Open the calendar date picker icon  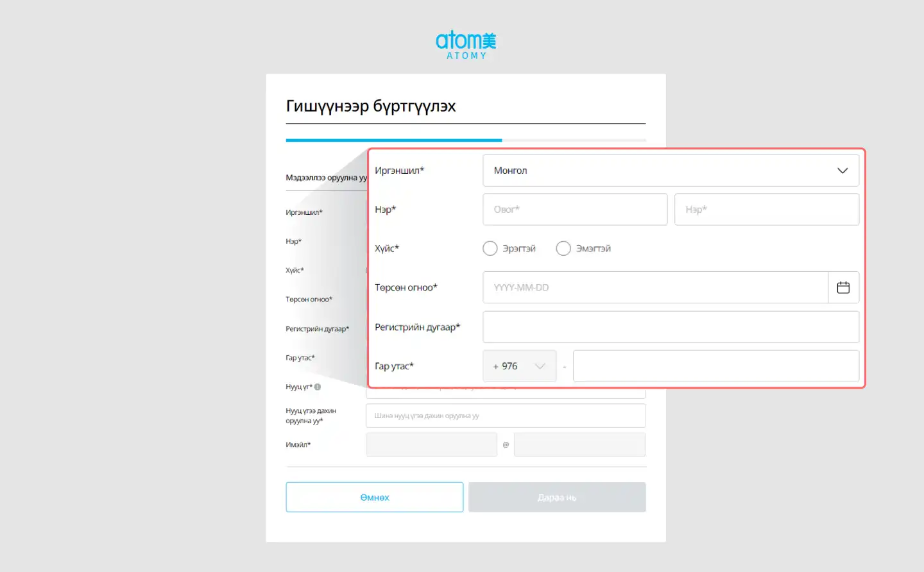[x=843, y=287]
